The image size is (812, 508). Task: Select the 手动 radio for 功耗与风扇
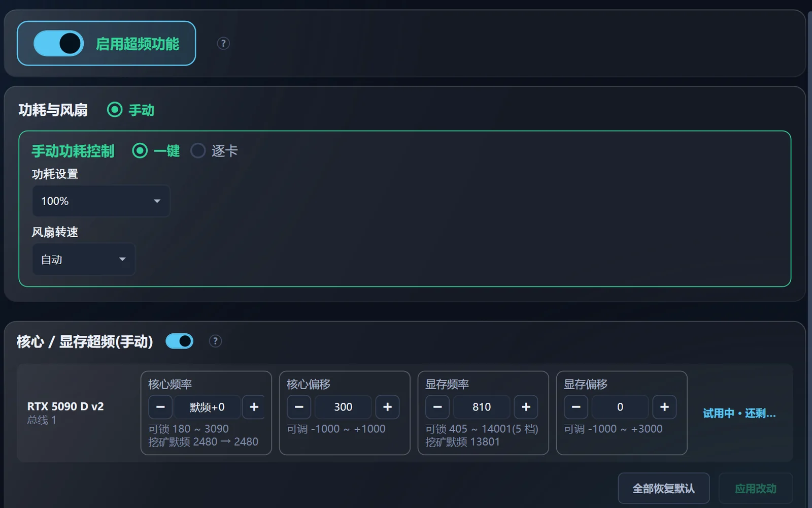[x=115, y=110]
